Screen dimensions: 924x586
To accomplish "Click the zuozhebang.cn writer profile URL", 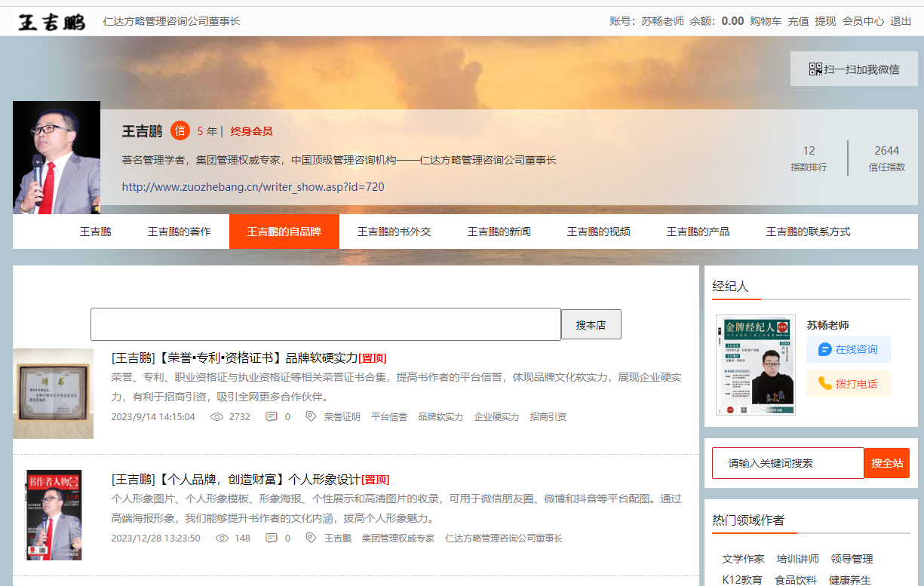I will 253,186.
